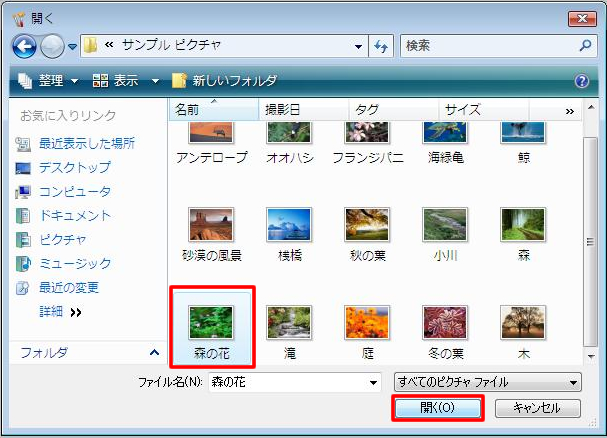Click the search magnifier icon
This screenshot has height=438, width=607.
(586, 46)
